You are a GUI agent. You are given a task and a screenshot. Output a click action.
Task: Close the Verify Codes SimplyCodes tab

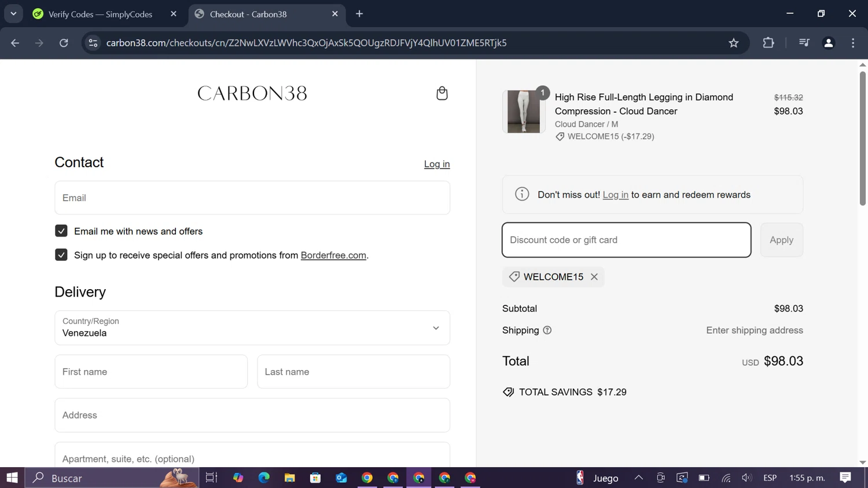point(174,14)
